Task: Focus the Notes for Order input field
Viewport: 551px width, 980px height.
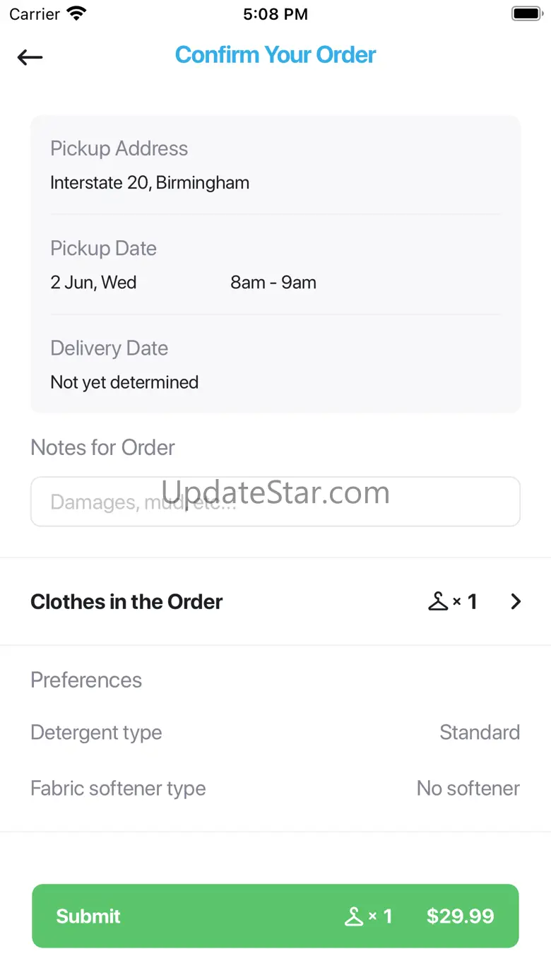Action: coord(275,502)
